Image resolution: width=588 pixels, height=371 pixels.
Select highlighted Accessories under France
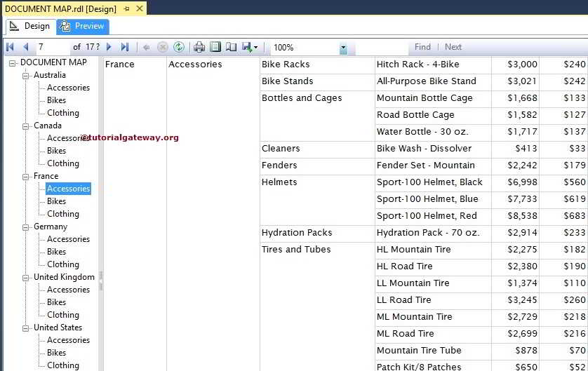click(68, 189)
